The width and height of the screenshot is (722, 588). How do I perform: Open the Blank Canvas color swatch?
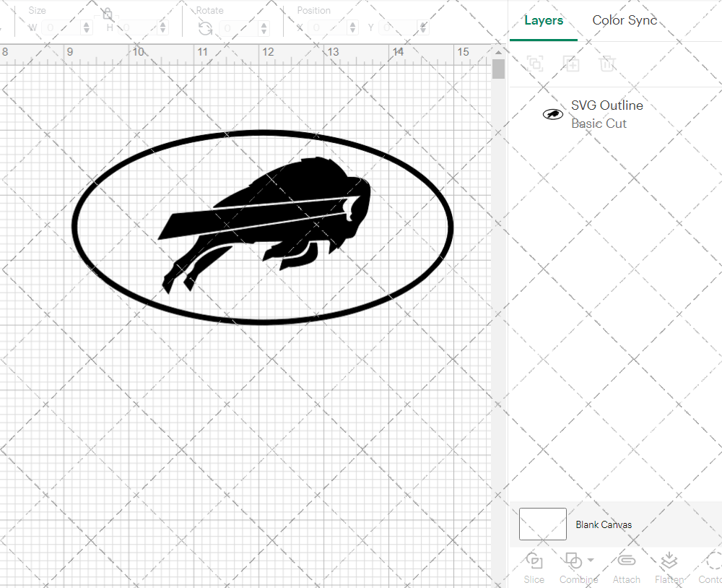pos(542,524)
